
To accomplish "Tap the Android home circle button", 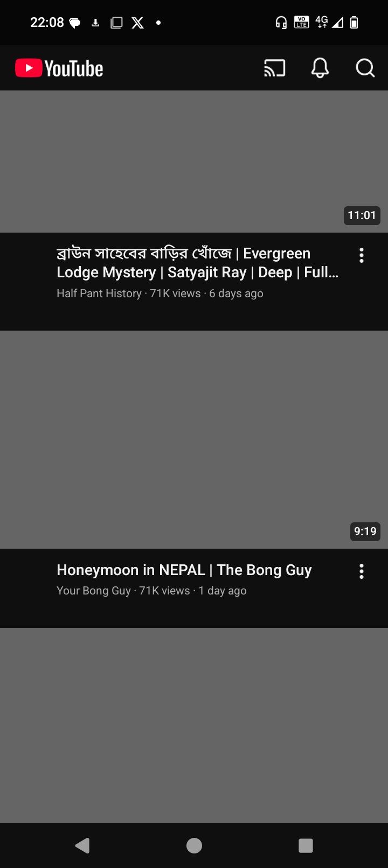I will click(194, 845).
